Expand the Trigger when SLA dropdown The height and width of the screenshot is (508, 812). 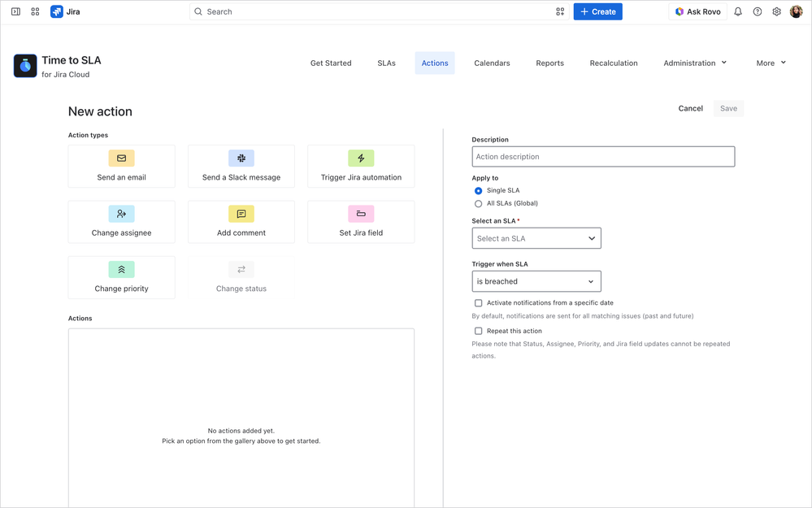(x=536, y=281)
